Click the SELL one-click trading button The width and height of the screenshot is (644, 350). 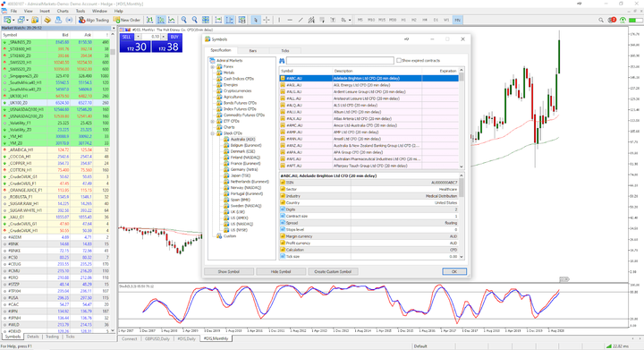135,43
